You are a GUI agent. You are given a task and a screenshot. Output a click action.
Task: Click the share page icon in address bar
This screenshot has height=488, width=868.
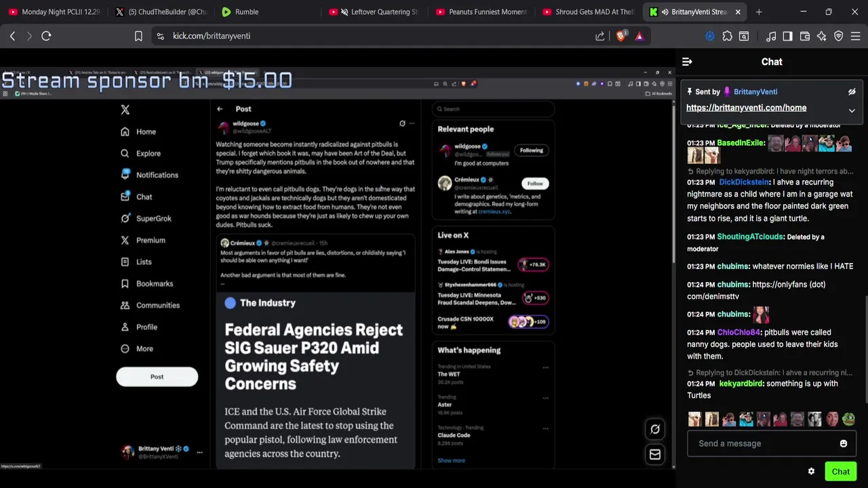pos(600,36)
